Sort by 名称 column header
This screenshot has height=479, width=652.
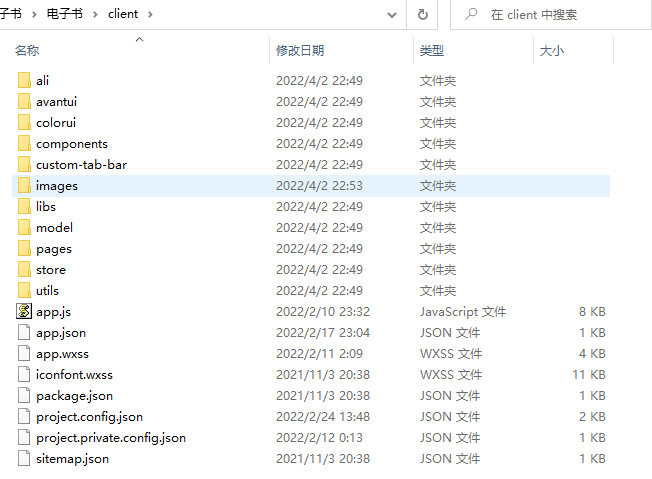click(x=27, y=50)
